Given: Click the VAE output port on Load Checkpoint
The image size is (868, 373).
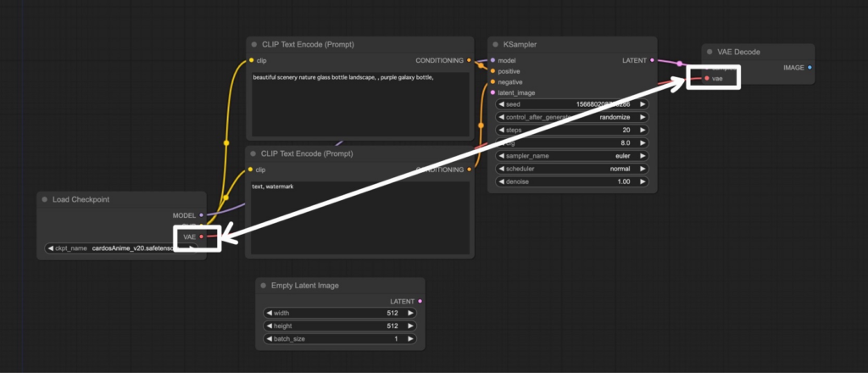Looking at the screenshot, I should pyautogui.click(x=201, y=237).
